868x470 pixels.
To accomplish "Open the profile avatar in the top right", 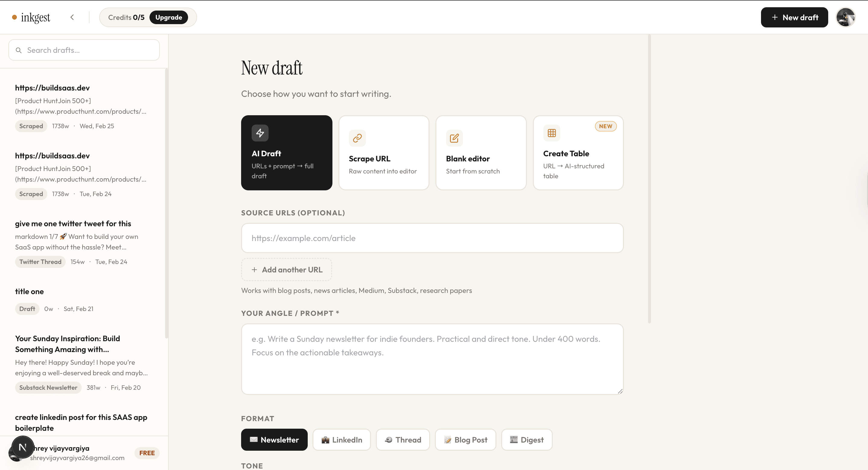I will [x=846, y=17].
